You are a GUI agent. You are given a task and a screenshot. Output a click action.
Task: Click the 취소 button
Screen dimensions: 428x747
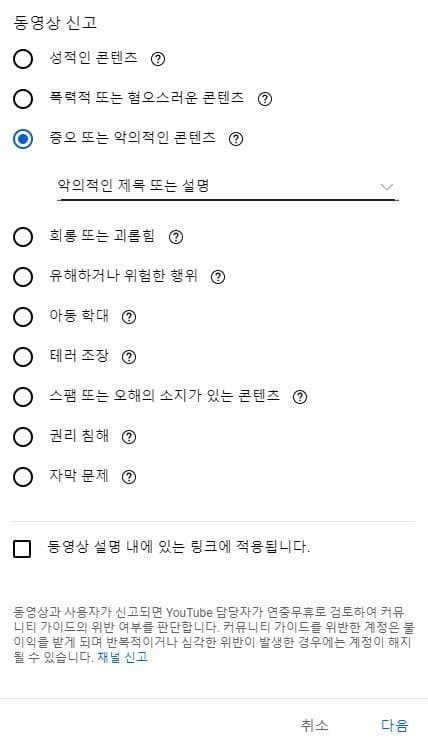[x=315, y=726]
